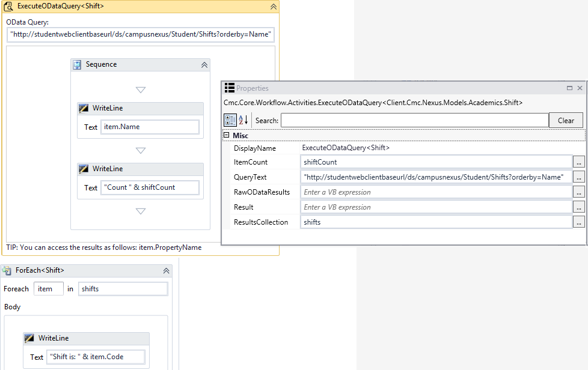Click the ForEach<Shift> activity icon
This screenshot has height=370, width=588.
pyautogui.click(x=7, y=271)
